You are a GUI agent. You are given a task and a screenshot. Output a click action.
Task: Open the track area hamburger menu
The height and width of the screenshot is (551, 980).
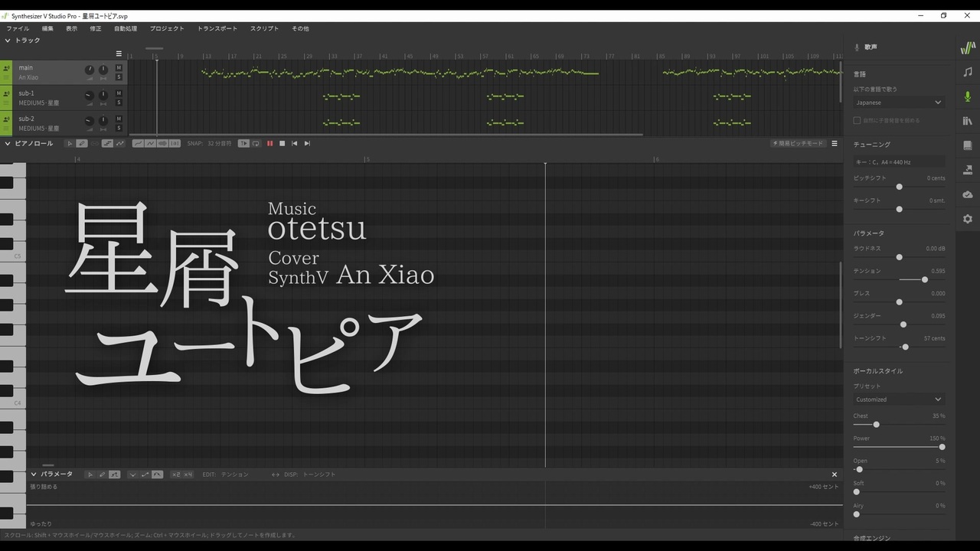pyautogui.click(x=119, y=54)
